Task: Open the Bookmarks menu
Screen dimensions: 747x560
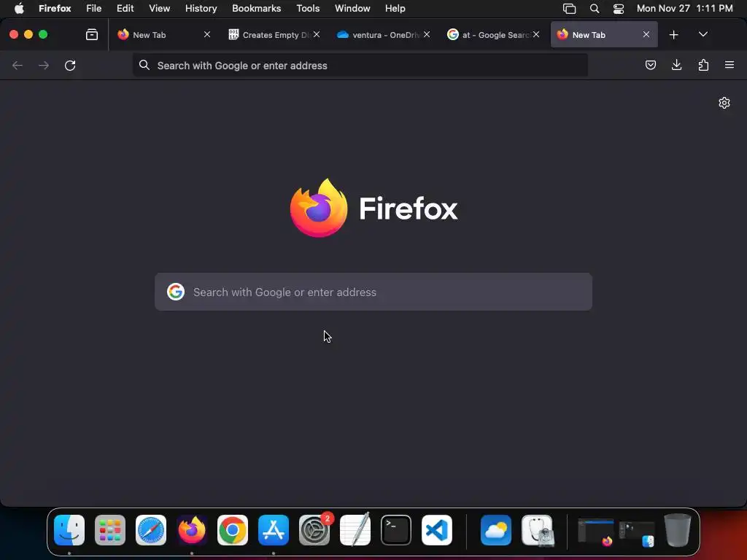Action: coord(256,8)
